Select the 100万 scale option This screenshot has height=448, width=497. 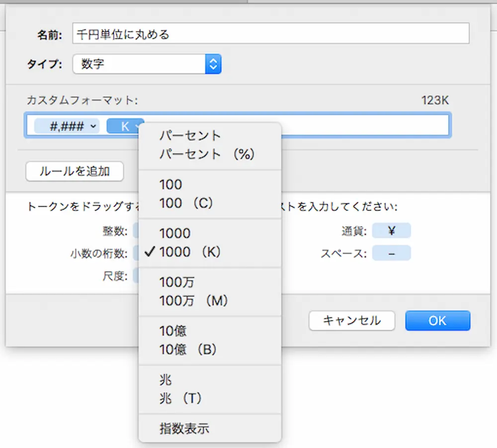[177, 282]
